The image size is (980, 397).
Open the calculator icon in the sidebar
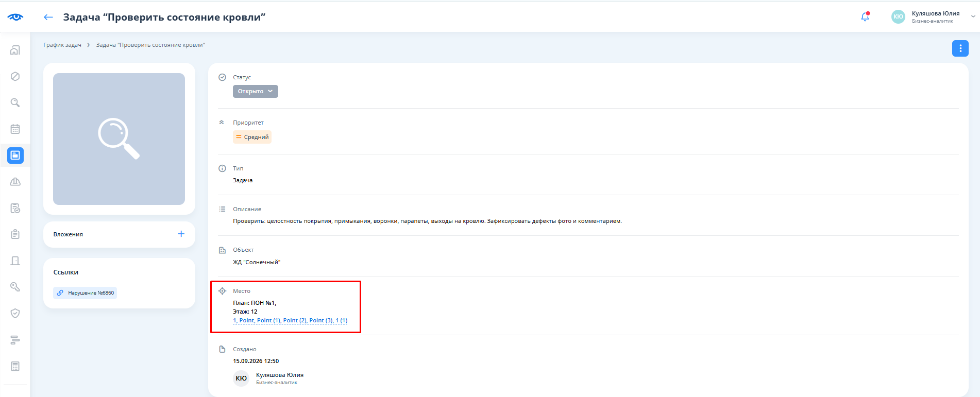coord(15,366)
